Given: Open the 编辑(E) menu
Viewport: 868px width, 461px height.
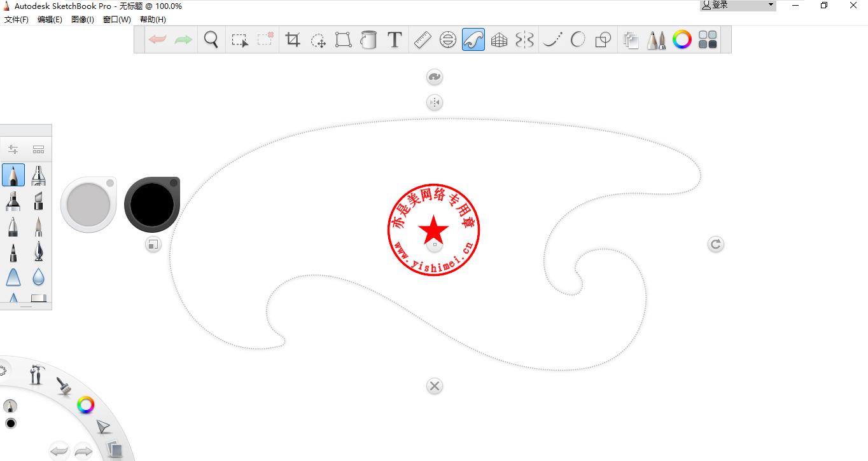Looking at the screenshot, I should click(x=50, y=20).
